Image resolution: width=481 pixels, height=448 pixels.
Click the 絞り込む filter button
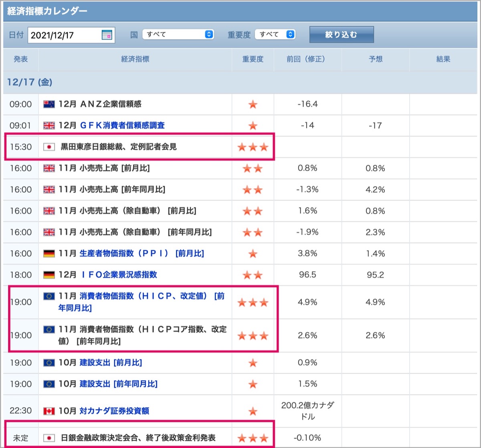click(342, 34)
